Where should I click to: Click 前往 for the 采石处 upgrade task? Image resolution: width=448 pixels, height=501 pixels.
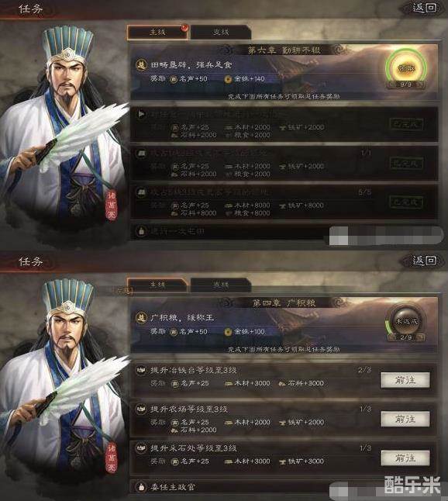point(405,458)
